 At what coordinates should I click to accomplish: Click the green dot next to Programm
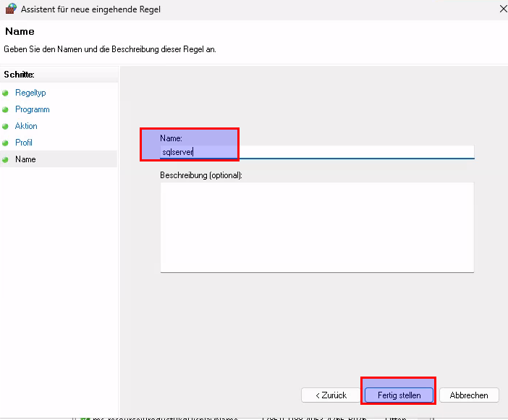click(6, 110)
